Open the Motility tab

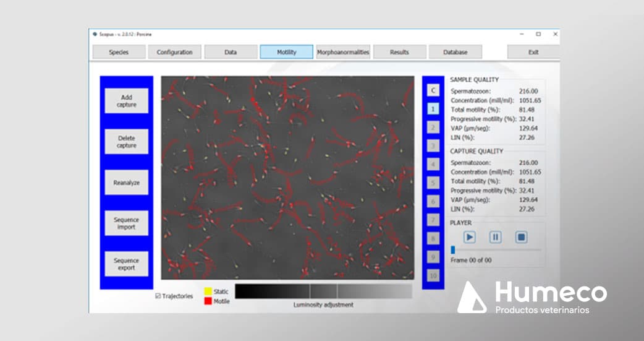[x=287, y=52]
